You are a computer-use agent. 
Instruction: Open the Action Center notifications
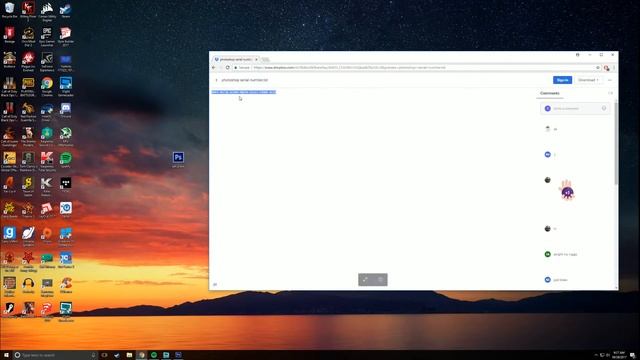632,355
